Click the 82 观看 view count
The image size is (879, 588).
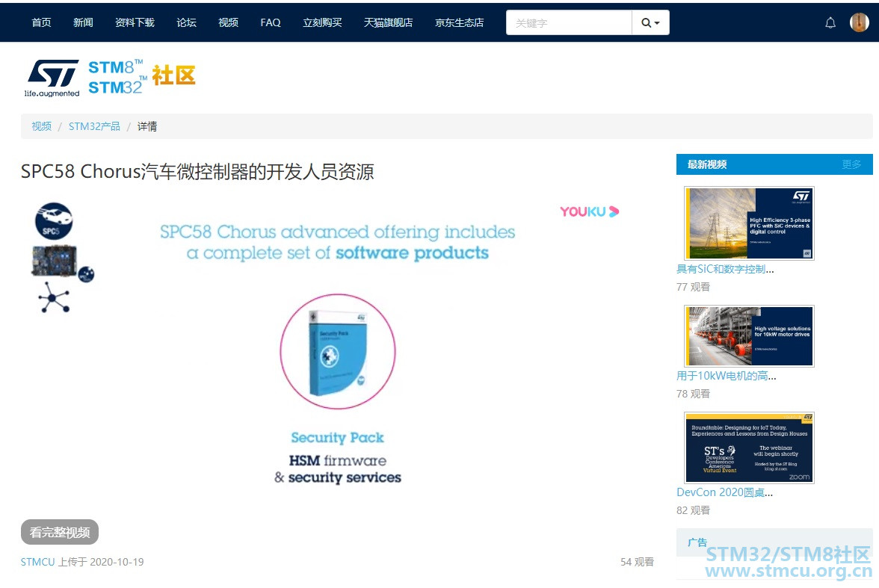click(x=693, y=510)
